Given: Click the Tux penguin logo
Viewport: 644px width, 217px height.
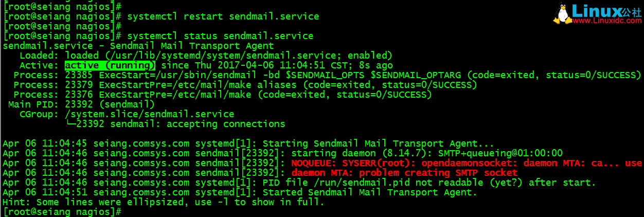Looking at the screenshot, I should 562,13.
